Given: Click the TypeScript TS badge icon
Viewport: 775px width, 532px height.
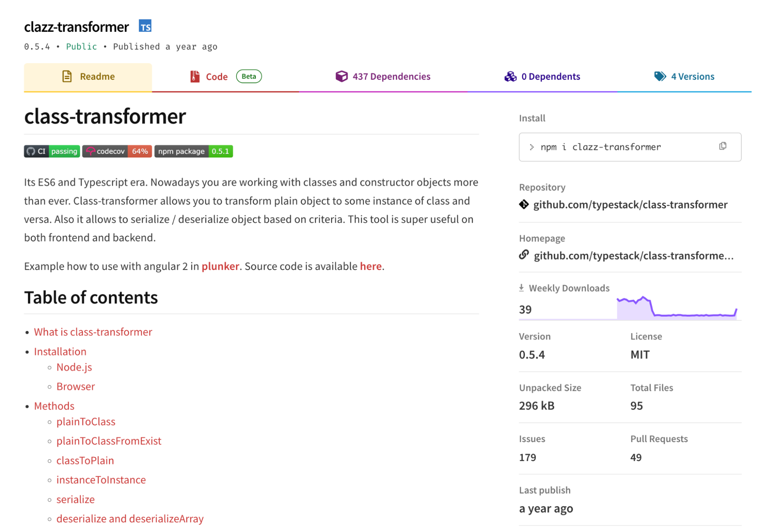Looking at the screenshot, I should pyautogui.click(x=145, y=26).
